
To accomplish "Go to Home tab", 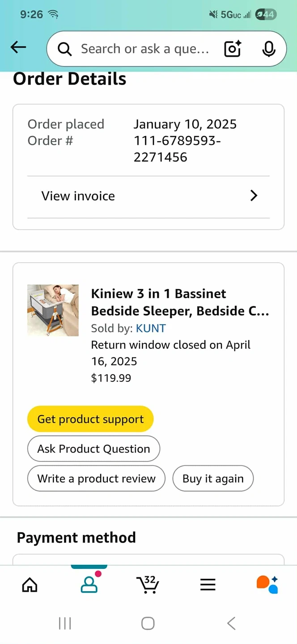I will pos(30,584).
